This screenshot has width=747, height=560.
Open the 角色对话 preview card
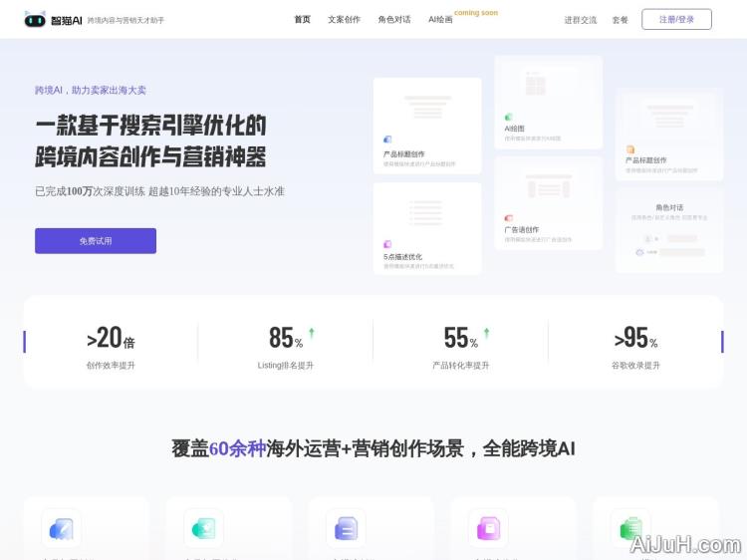coord(668,231)
